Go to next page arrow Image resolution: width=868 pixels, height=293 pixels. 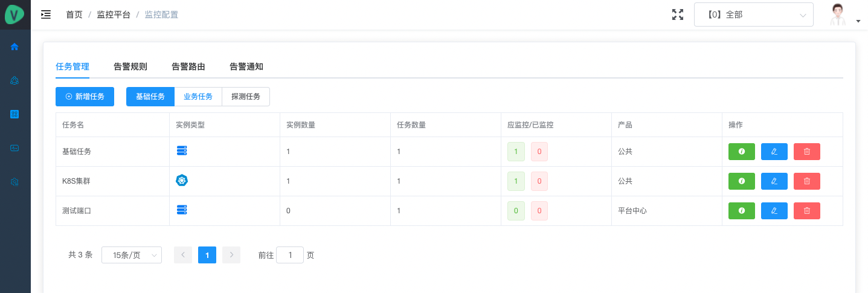(x=231, y=255)
